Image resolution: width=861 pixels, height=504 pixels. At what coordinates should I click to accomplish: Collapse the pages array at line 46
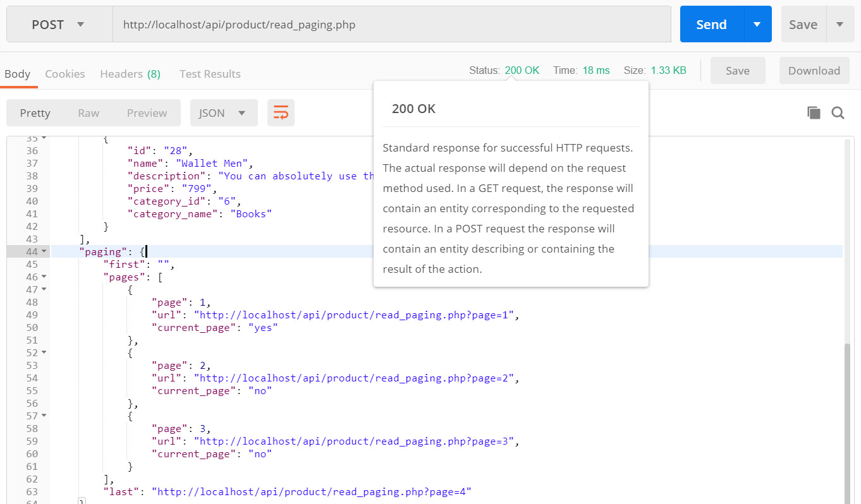(x=44, y=277)
